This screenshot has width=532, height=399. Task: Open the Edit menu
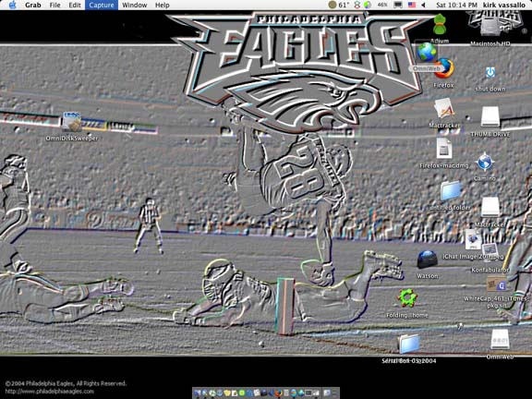[75, 5]
